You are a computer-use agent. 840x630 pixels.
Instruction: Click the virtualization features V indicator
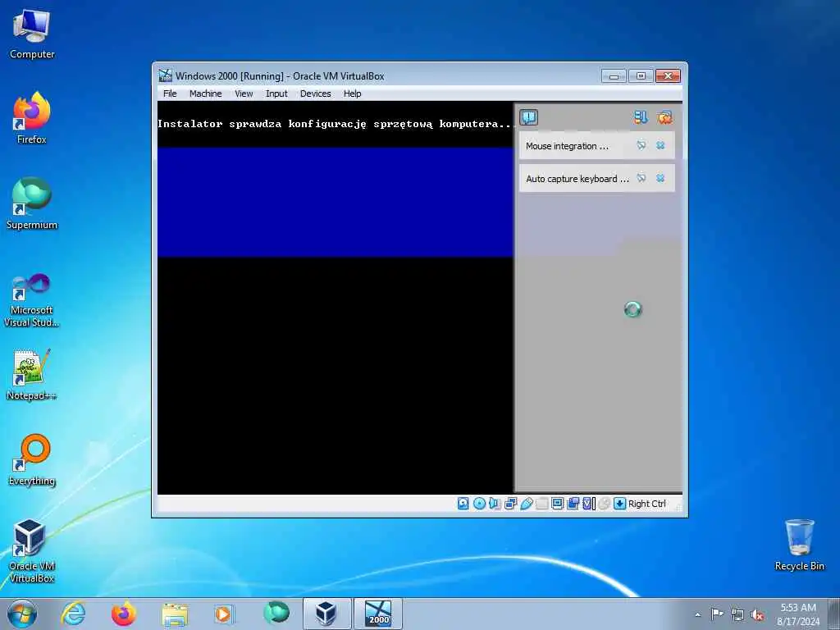589,504
